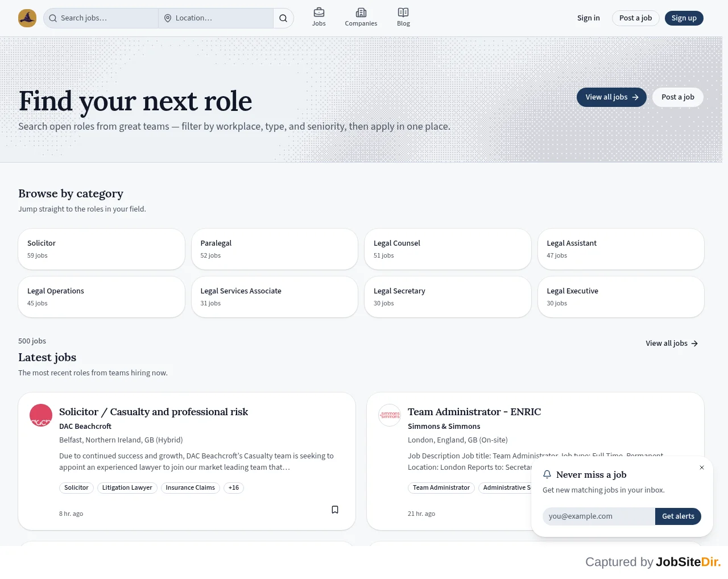Open the Legal Executive category
Screen dimensions: 728x579
621,297
